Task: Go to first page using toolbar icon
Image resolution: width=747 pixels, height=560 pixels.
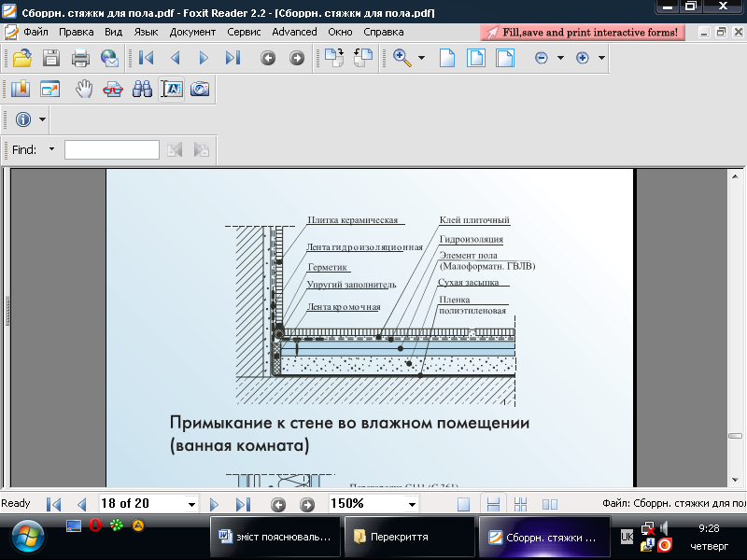Action: point(146,58)
